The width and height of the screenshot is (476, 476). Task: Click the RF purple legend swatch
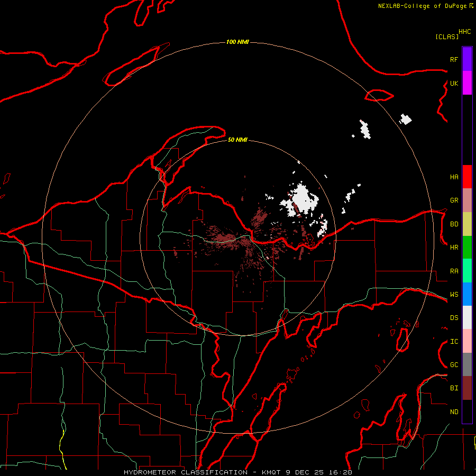[467, 59]
